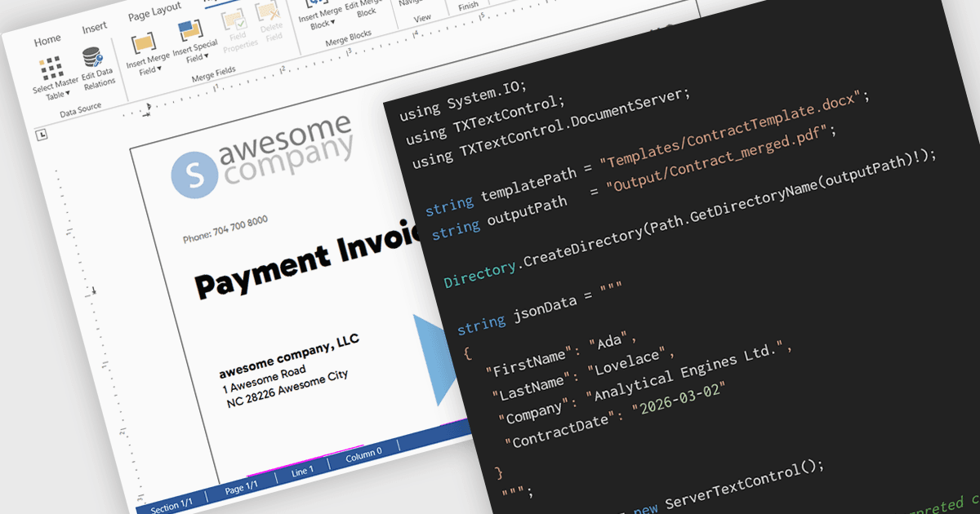Click the NC 28226 Awesome City line
The height and width of the screenshot is (514, 980).
(x=287, y=388)
